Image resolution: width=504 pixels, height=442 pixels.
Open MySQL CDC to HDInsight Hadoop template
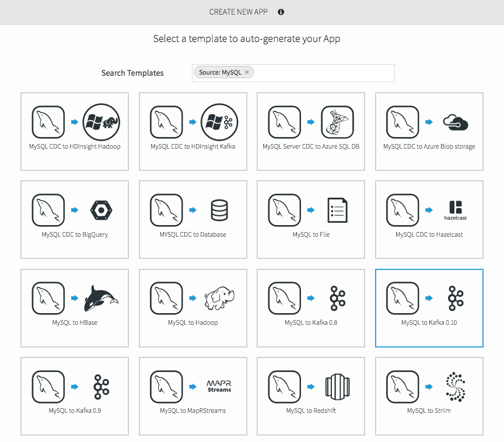tap(75, 132)
